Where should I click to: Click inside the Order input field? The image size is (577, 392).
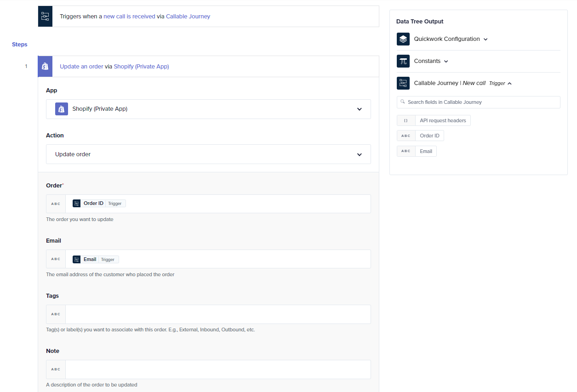pyautogui.click(x=218, y=204)
